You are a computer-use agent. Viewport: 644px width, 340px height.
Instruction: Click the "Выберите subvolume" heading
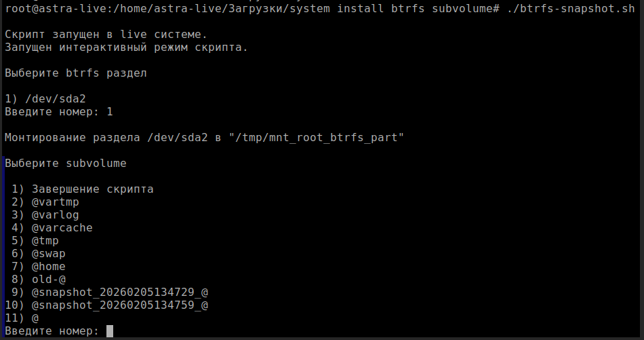coord(65,163)
